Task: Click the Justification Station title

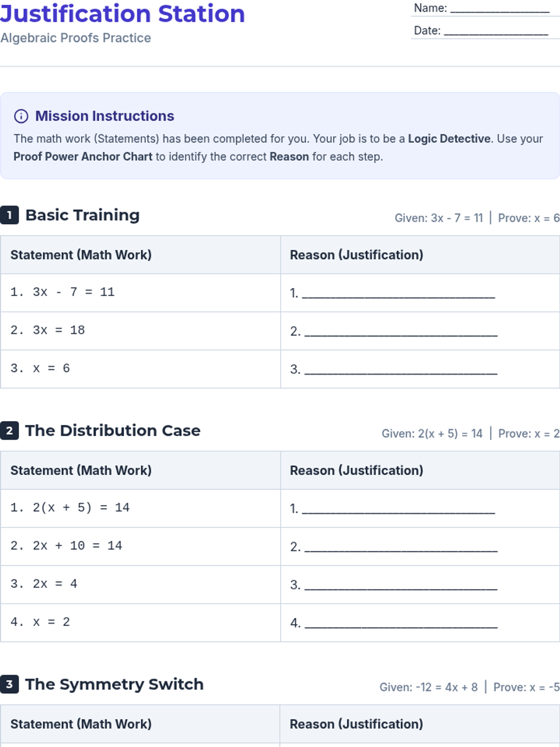Action: [122, 14]
